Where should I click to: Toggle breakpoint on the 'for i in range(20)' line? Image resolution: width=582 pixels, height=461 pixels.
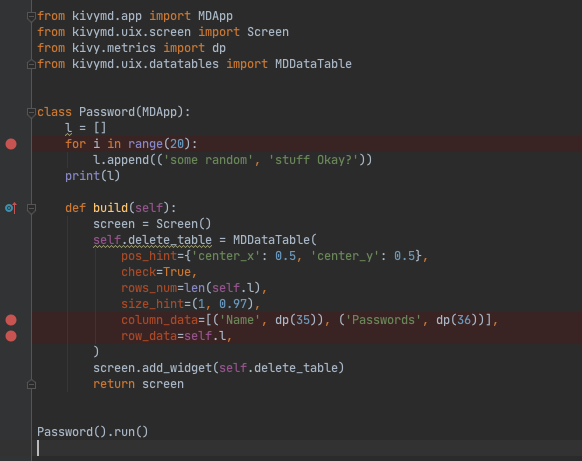point(11,144)
